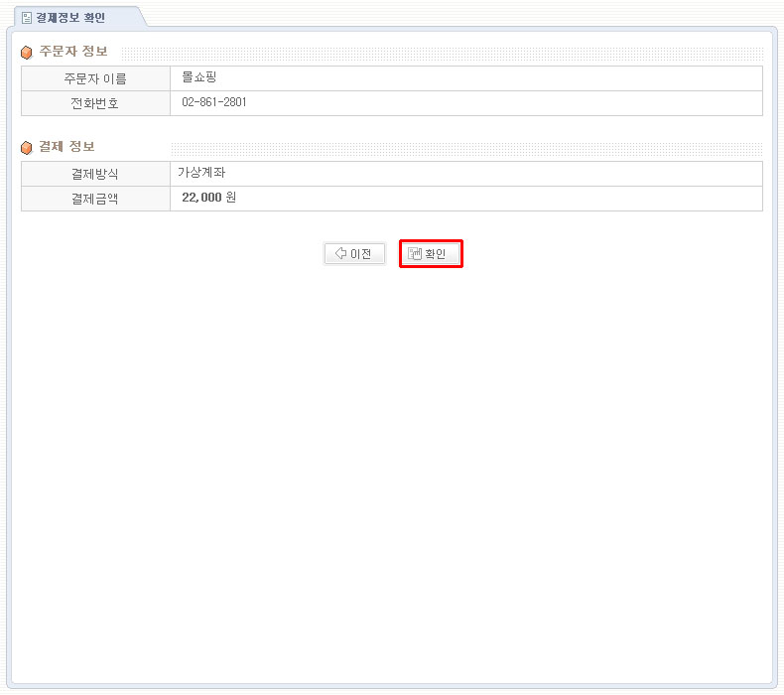The image size is (784, 695).
Task: Click the orange cube icon beside 주문자 정보
Action: click(27, 52)
